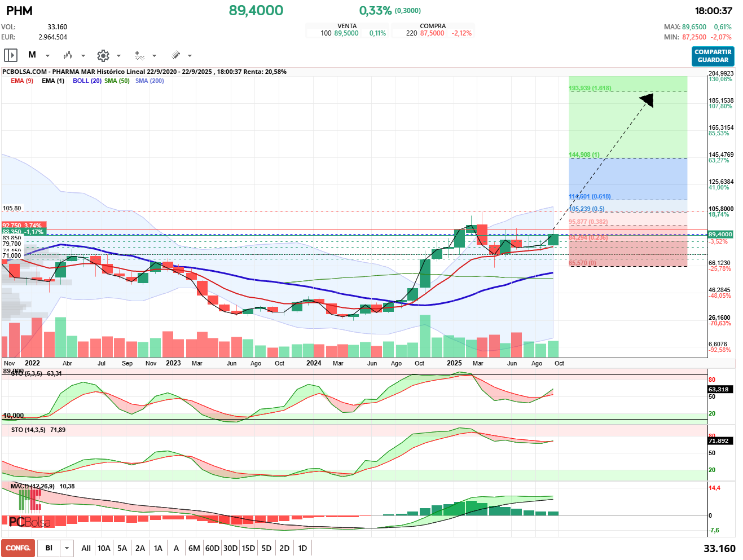The width and height of the screenshot is (743, 560).
Task: Click the red CONFIG. button
Action: coord(18,548)
